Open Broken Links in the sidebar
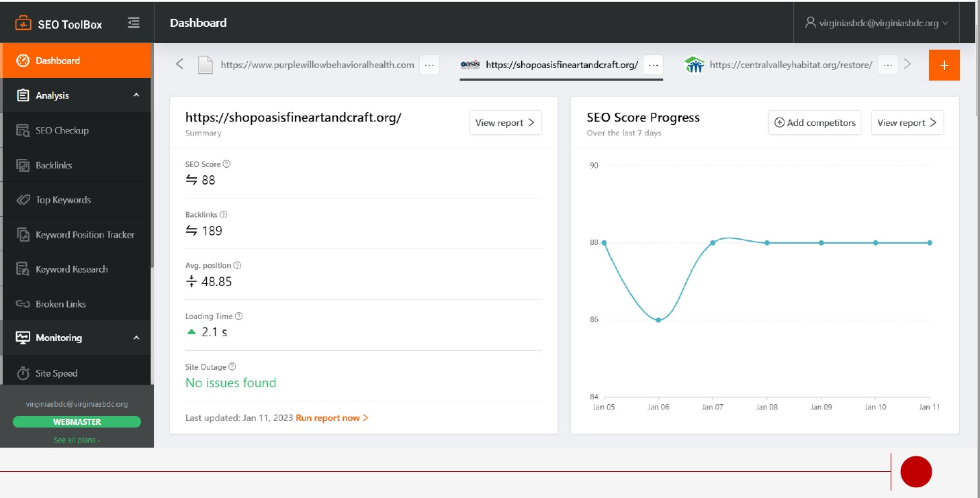The height and width of the screenshot is (498, 980). click(x=77, y=304)
